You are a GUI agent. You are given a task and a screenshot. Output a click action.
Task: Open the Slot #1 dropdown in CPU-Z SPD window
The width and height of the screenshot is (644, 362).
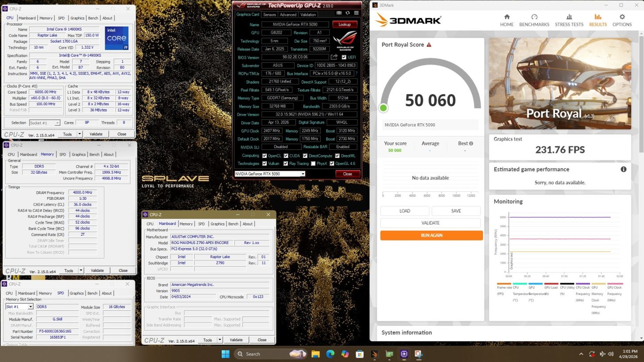[x=19, y=307]
